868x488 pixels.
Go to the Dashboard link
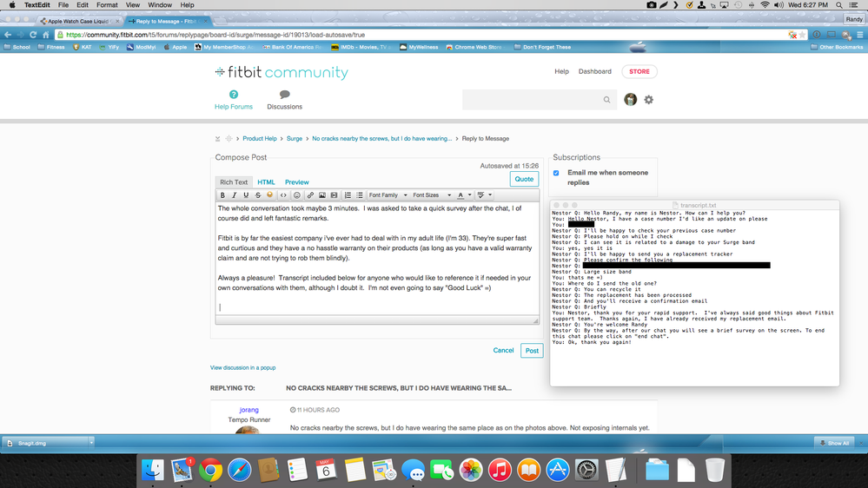tap(595, 71)
